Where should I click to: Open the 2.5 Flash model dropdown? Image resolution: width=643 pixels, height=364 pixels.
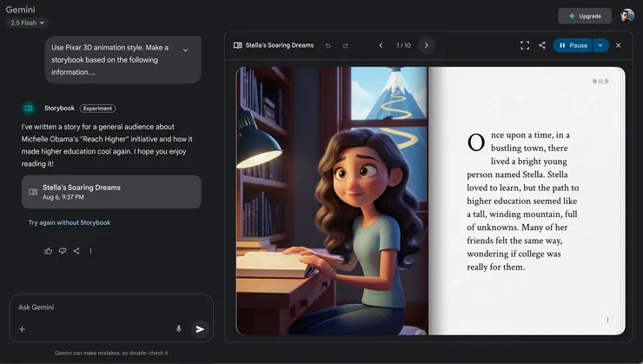27,23
